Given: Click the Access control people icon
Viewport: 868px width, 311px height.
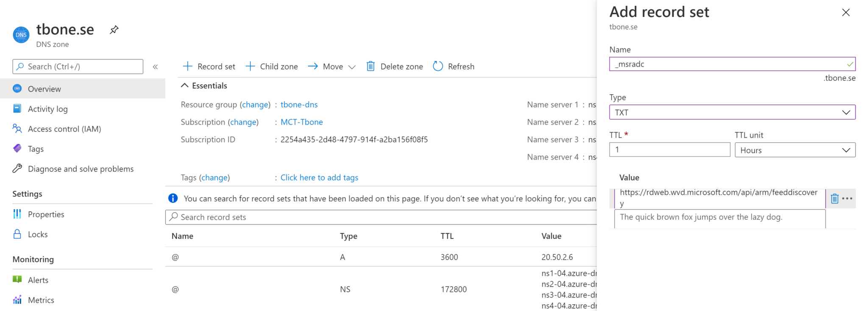Looking at the screenshot, I should (x=17, y=128).
